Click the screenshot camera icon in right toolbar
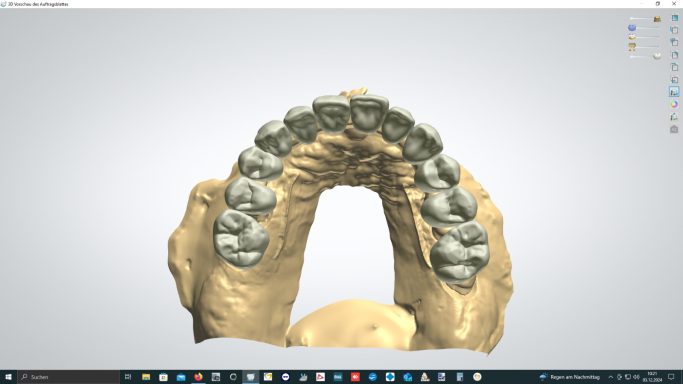The height and width of the screenshot is (384, 683). (x=674, y=129)
